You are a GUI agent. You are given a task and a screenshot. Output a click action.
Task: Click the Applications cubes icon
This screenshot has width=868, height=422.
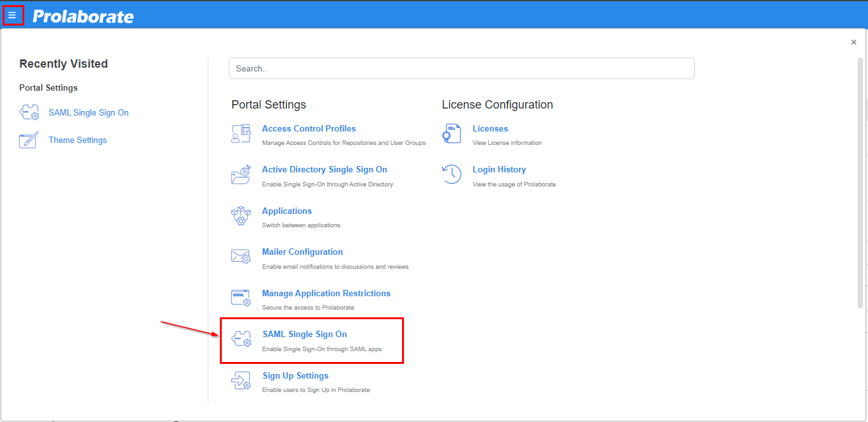(241, 216)
